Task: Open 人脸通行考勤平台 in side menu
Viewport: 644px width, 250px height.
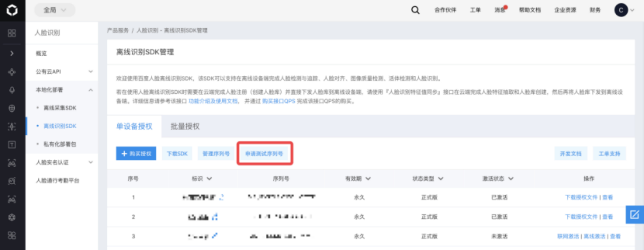Action: (58, 181)
